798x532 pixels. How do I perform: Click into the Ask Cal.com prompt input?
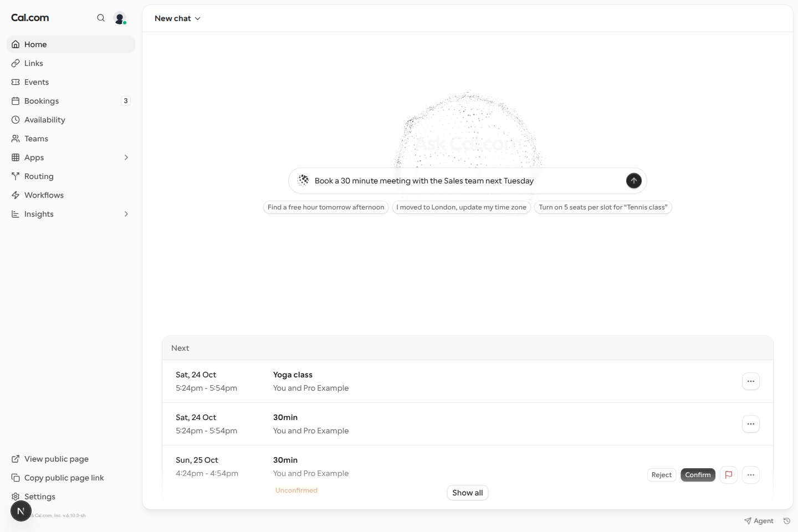click(467, 181)
